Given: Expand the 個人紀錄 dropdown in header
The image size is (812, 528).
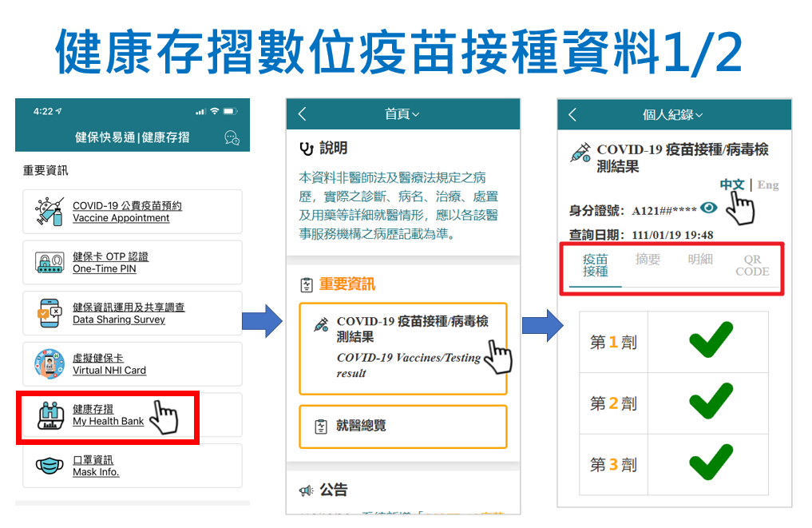Looking at the screenshot, I should pos(673,115).
